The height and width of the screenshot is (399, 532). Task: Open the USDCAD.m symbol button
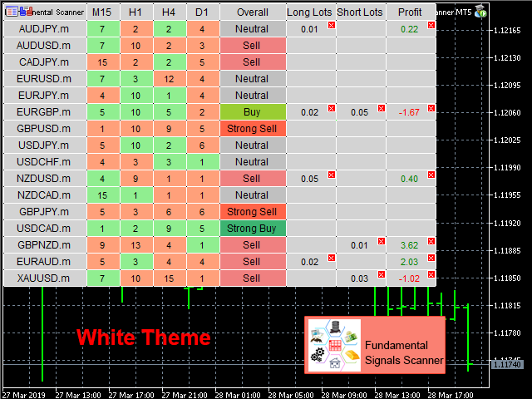coord(45,229)
